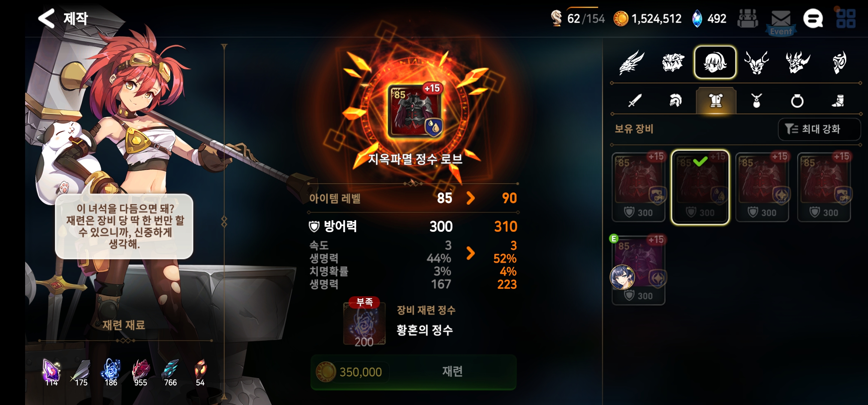Select the helmet equipment tab
Screen dimensions: 868x405
tap(675, 100)
